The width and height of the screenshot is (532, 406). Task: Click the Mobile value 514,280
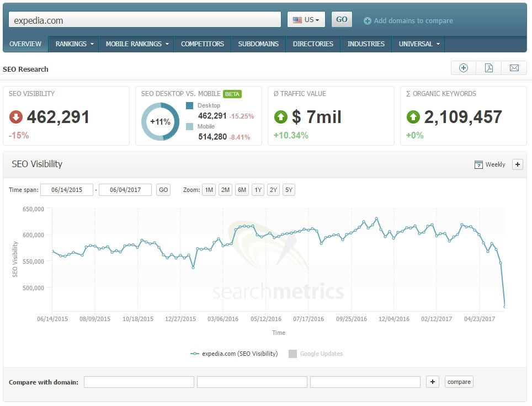click(x=212, y=137)
